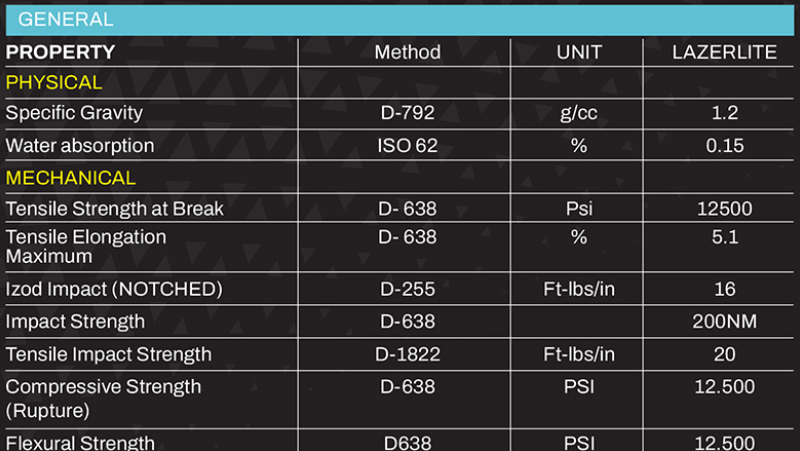Image resolution: width=800 pixels, height=451 pixels.
Task: Click the 200NM value cell
Action: click(724, 322)
